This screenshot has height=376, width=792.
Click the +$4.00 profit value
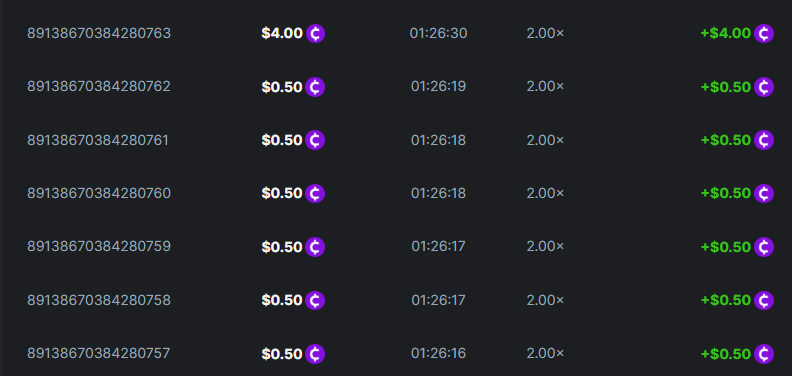tap(726, 34)
